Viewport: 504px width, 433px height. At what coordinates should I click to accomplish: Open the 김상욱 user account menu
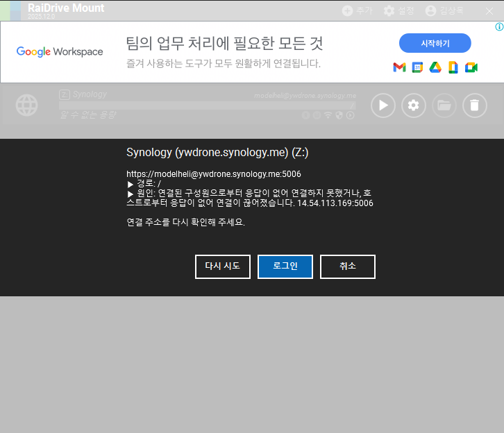coord(444,10)
